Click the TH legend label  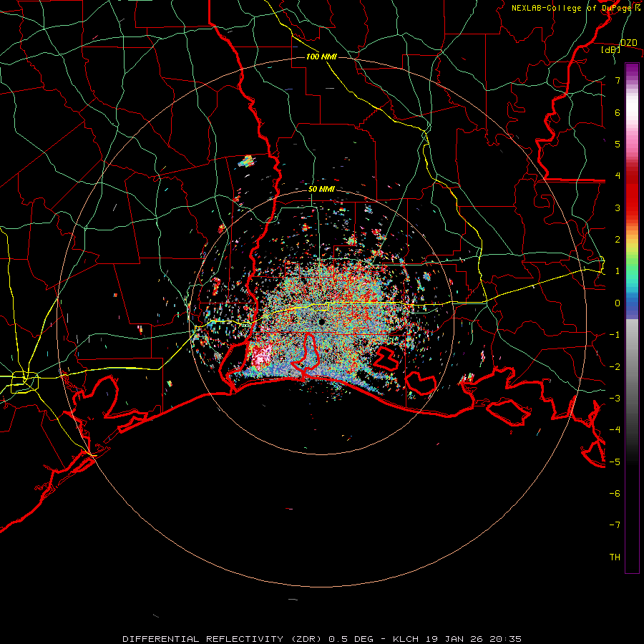(615, 557)
